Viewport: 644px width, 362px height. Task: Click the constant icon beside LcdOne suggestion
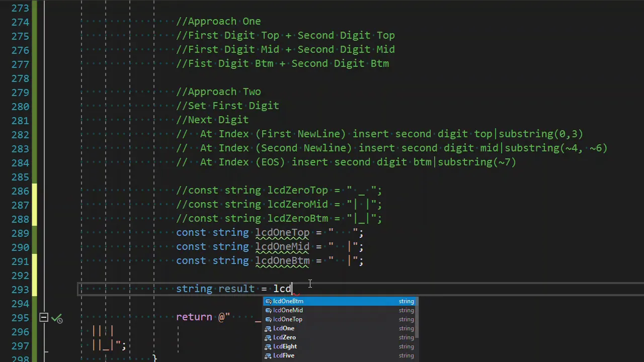click(x=269, y=329)
